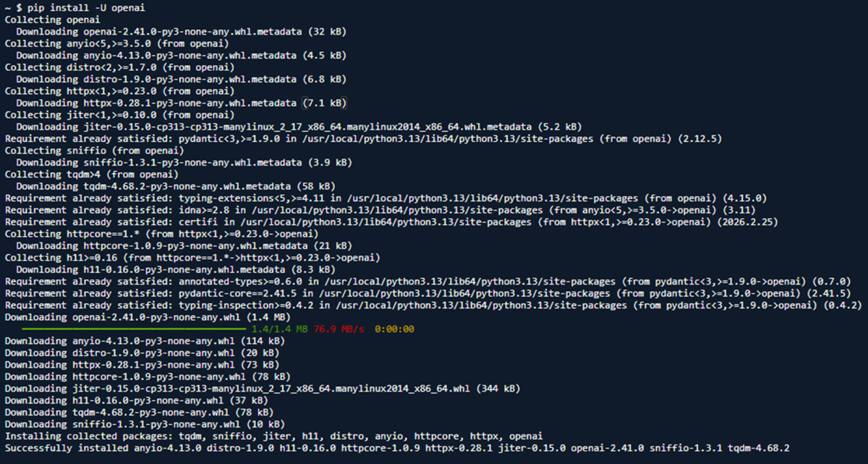Click the 'Installing collected packages' line

tap(273, 436)
